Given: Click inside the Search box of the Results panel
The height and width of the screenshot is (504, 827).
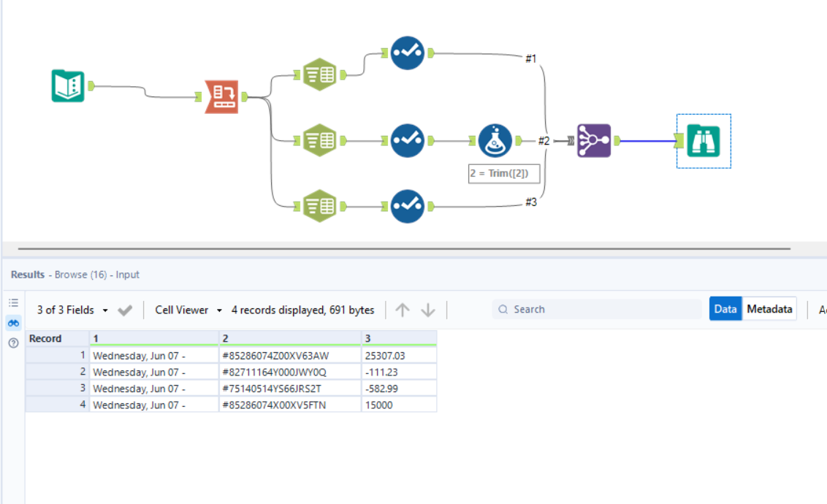Looking at the screenshot, I should [596, 308].
